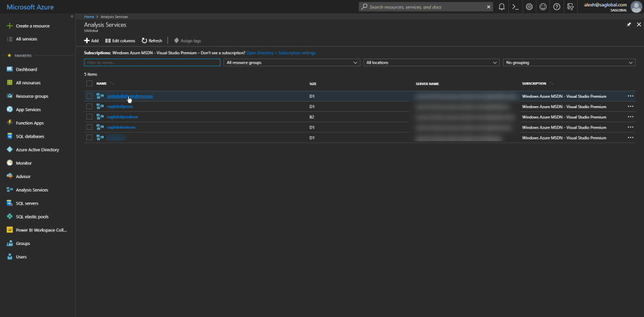Image resolution: width=644 pixels, height=317 pixels.
Task: Click the Monitor gauge icon
Action: tap(10, 163)
